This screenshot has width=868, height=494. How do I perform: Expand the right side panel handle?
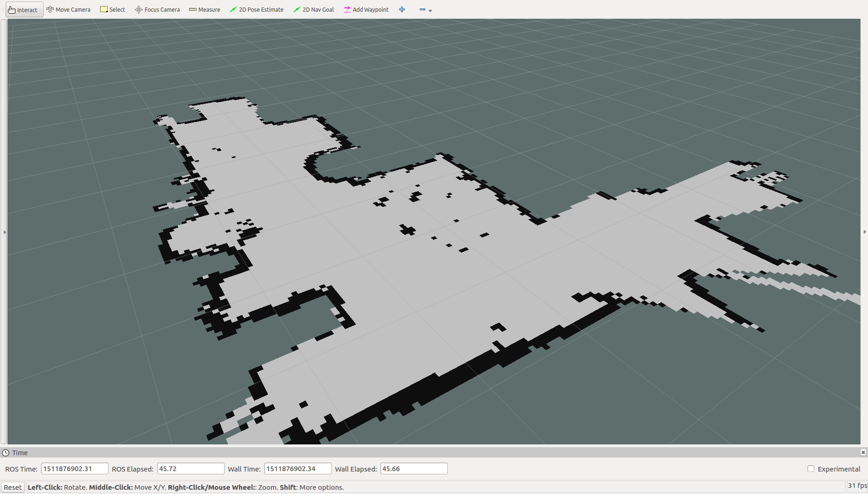pyautogui.click(x=864, y=232)
